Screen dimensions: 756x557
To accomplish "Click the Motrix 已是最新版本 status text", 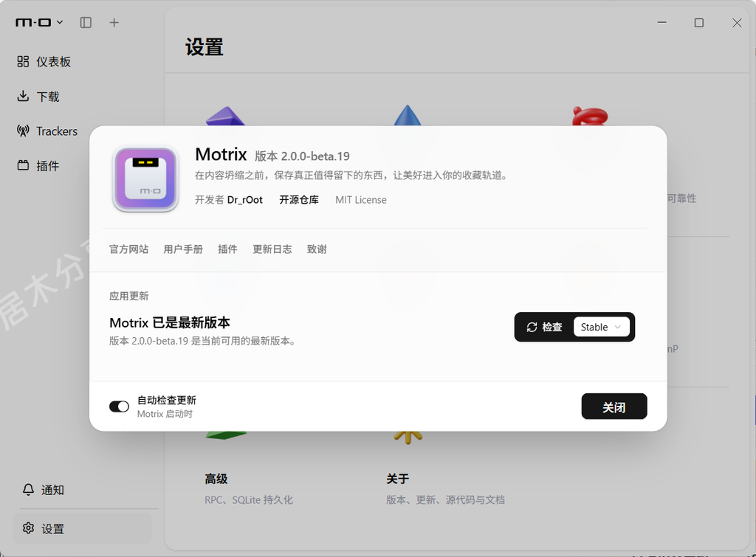I will click(x=170, y=322).
